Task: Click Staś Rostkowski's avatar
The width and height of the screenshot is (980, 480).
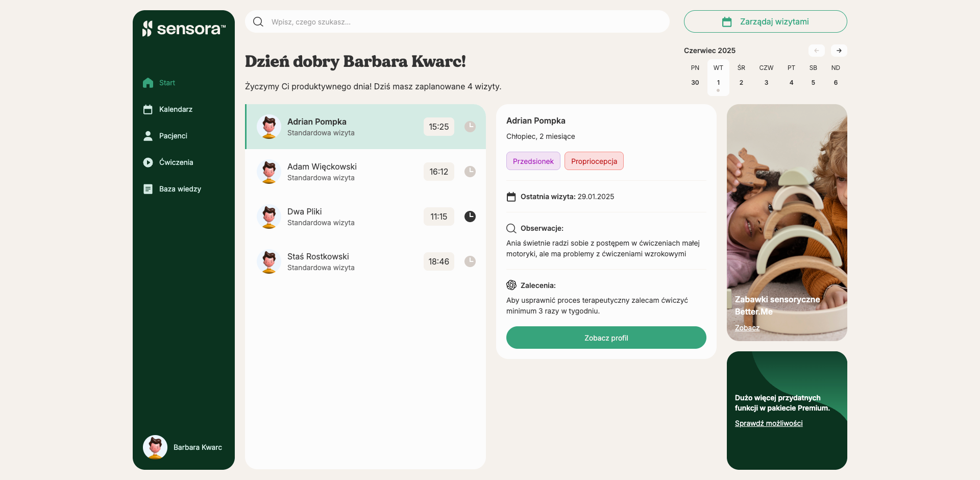Action: tap(269, 261)
